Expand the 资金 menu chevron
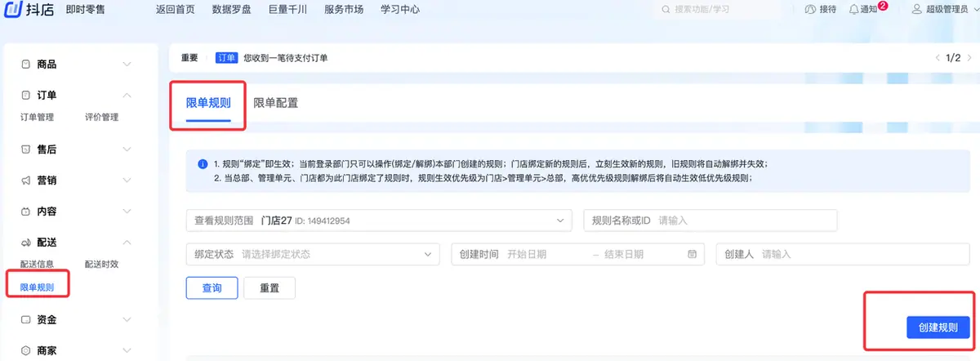 tap(127, 319)
